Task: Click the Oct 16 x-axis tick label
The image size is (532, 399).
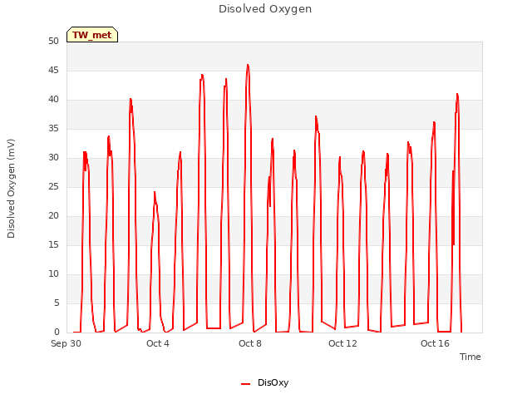Action: (x=435, y=343)
